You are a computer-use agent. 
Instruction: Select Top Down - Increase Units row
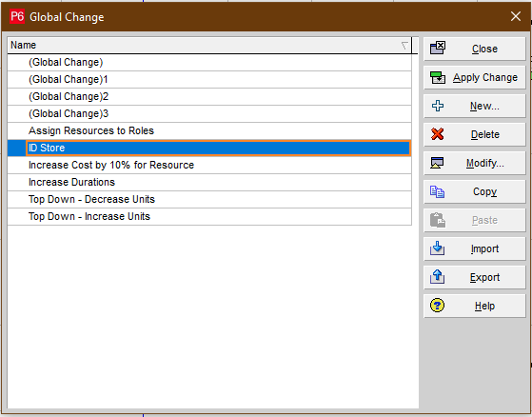click(x=209, y=216)
